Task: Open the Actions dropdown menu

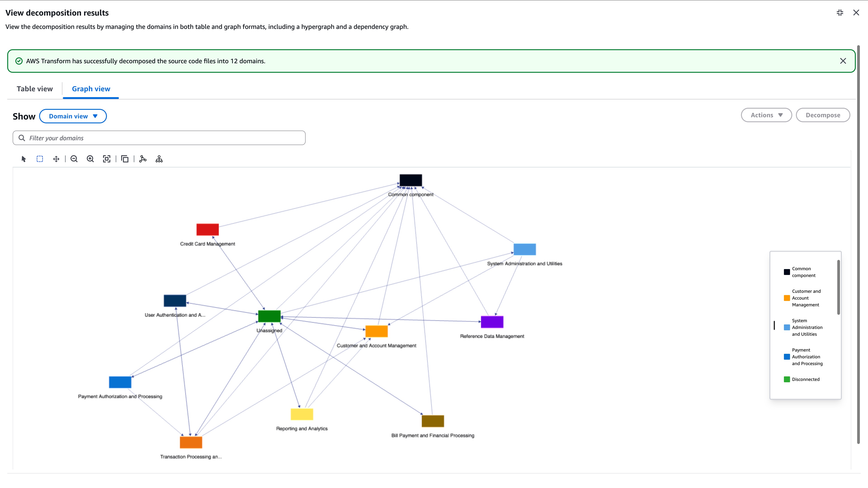Action: click(x=766, y=115)
